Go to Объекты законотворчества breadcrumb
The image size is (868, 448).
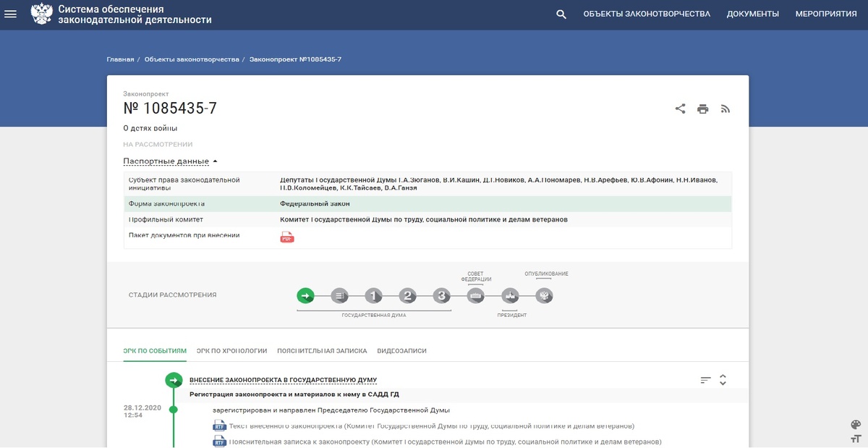[192, 59]
